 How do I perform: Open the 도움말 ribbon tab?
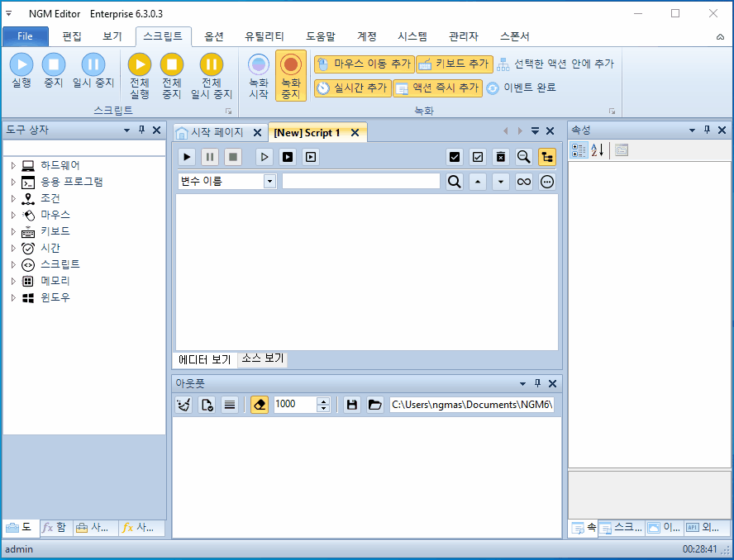click(x=321, y=36)
